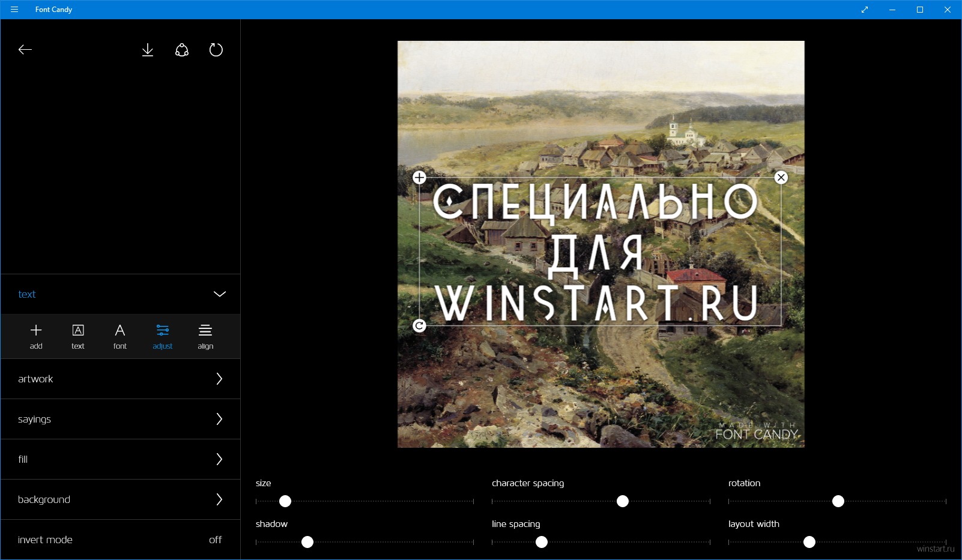This screenshot has height=560, width=962.
Task: Select the adjust sliders tool
Action: (163, 337)
